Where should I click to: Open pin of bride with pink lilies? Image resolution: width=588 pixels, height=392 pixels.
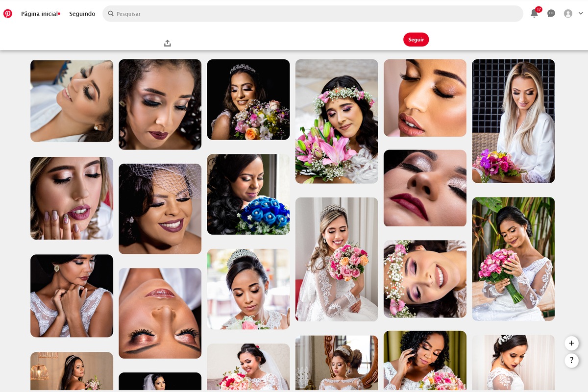(x=337, y=122)
